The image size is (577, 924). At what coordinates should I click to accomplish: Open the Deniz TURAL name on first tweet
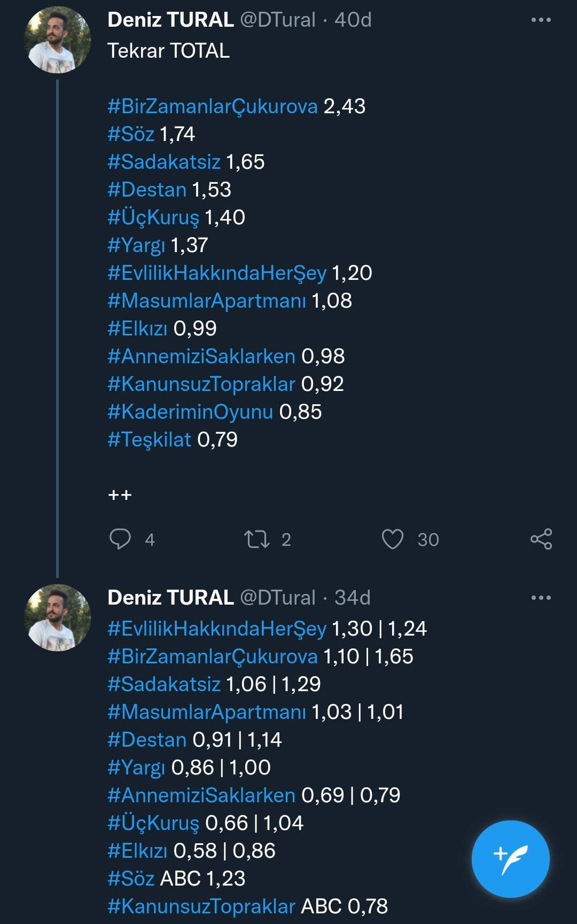(x=170, y=20)
